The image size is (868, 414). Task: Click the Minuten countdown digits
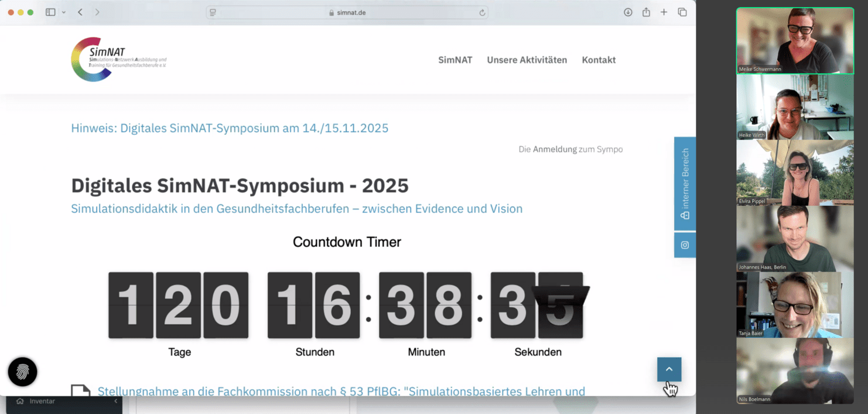pyautogui.click(x=425, y=305)
